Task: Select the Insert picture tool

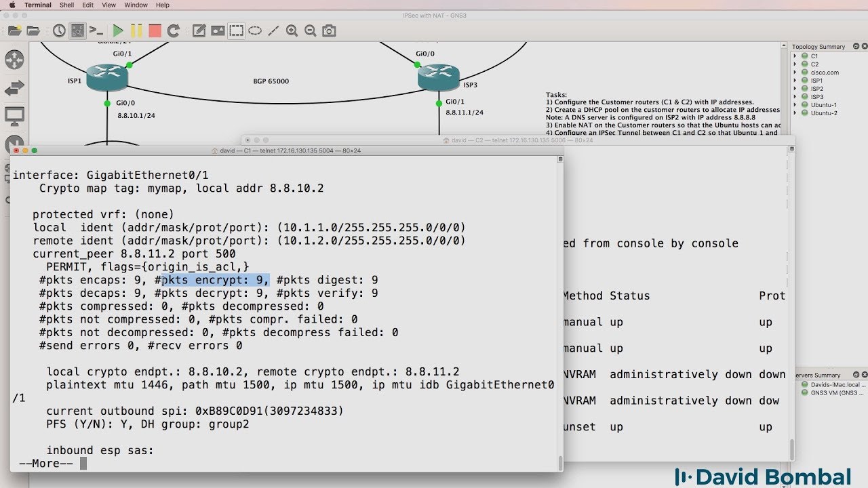Action: [218, 30]
